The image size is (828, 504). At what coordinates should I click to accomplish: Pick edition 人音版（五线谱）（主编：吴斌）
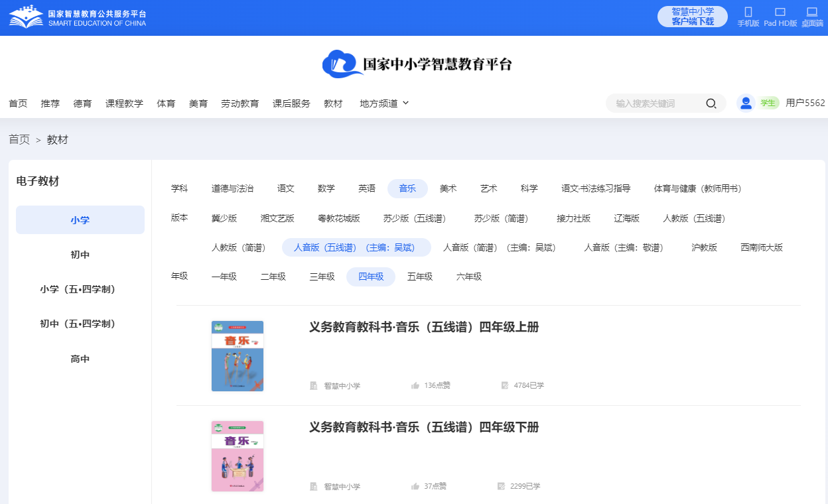(357, 248)
